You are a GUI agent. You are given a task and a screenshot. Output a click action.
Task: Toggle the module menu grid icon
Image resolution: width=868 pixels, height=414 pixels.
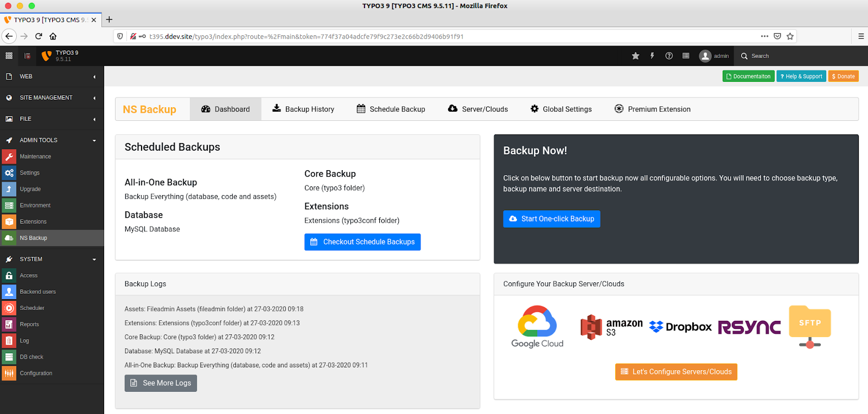click(9, 56)
